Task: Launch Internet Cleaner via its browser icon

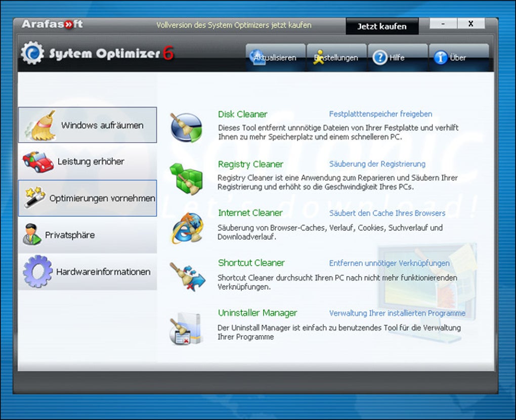Action: pos(186,226)
